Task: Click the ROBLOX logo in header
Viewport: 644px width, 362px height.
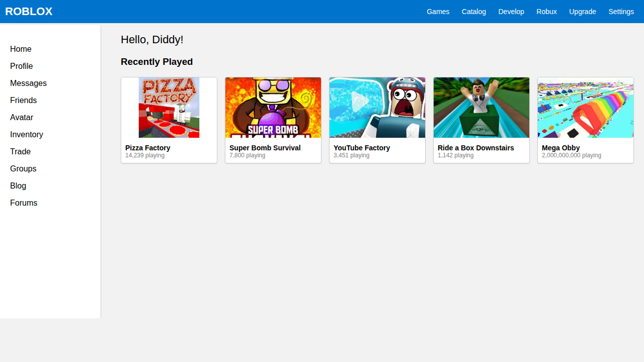Action: (29, 12)
